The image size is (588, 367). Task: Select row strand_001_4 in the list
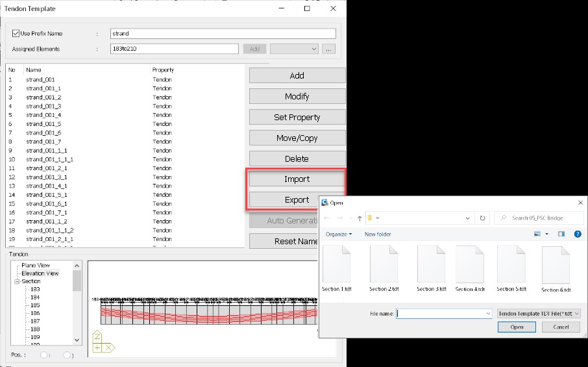coord(125,115)
